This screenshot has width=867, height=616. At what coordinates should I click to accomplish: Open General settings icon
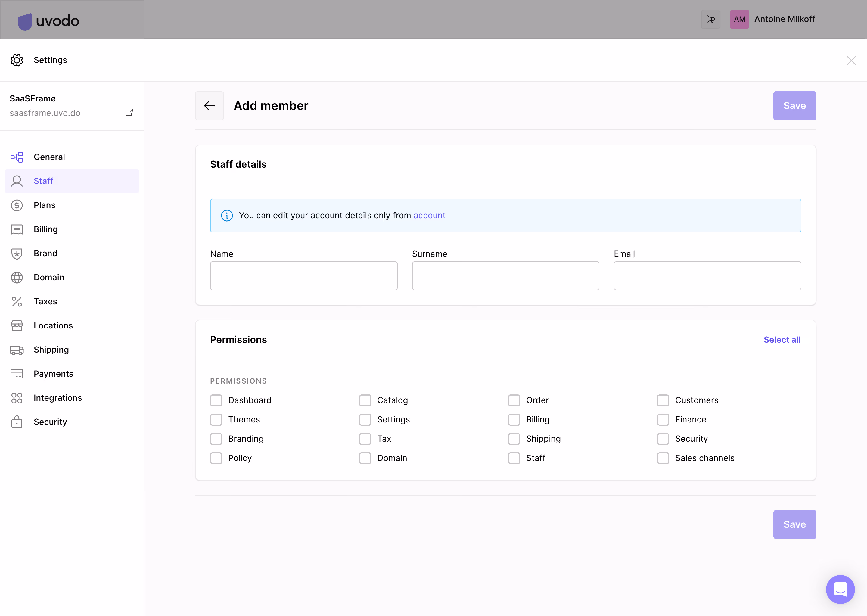(17, 157)
